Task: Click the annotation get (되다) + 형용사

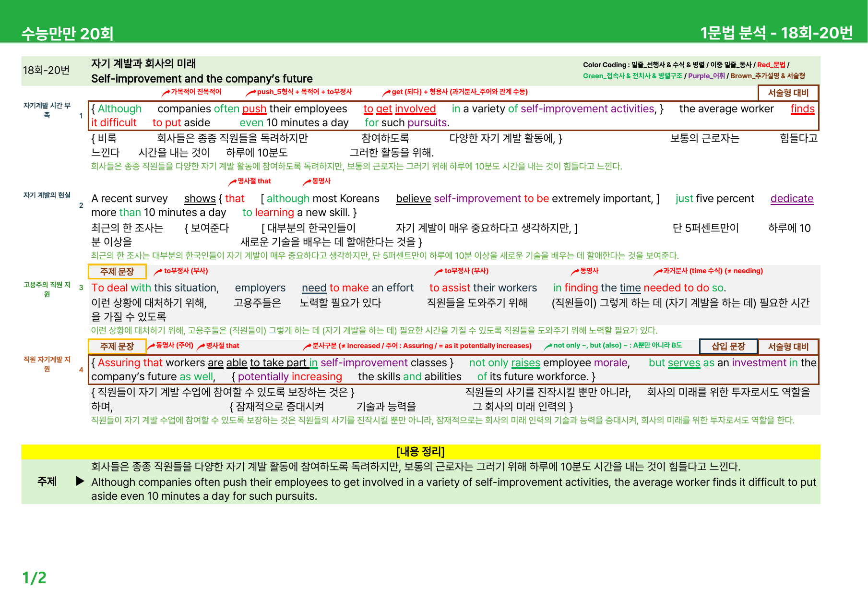Action: coord(459,92)
